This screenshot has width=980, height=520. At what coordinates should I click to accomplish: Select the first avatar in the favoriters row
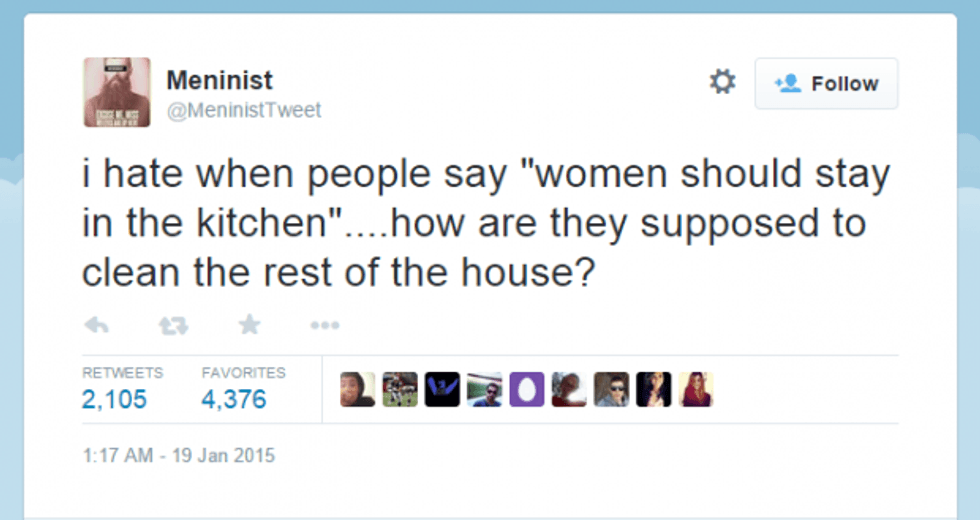click(x=358, y=390)
